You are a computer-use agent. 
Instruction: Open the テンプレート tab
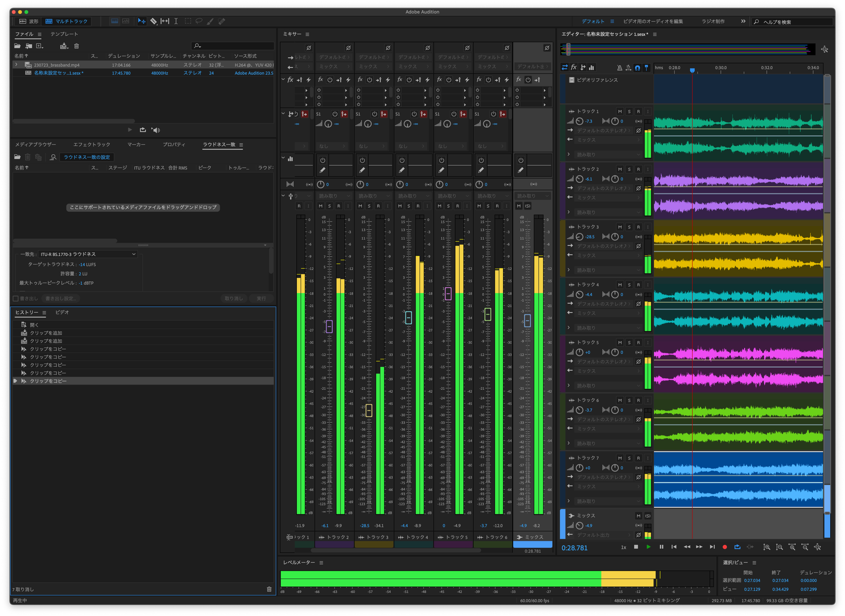pyautogui.click(x=64, y=34)
